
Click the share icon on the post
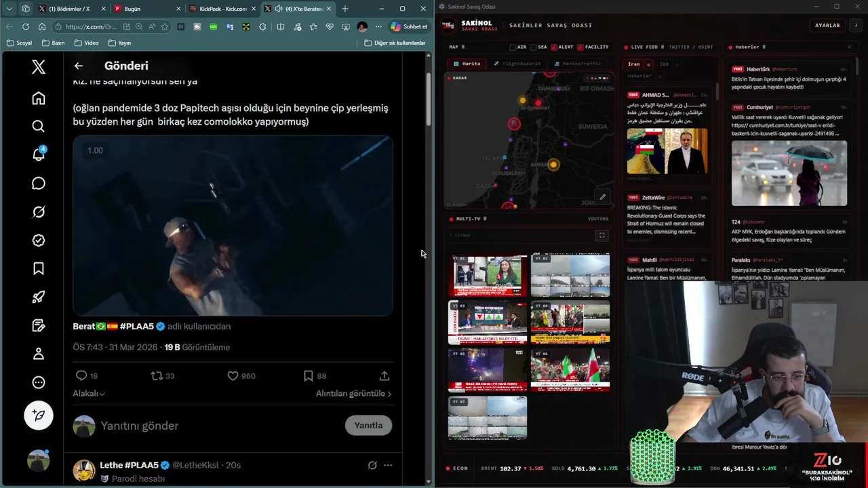tap(384, 375)
